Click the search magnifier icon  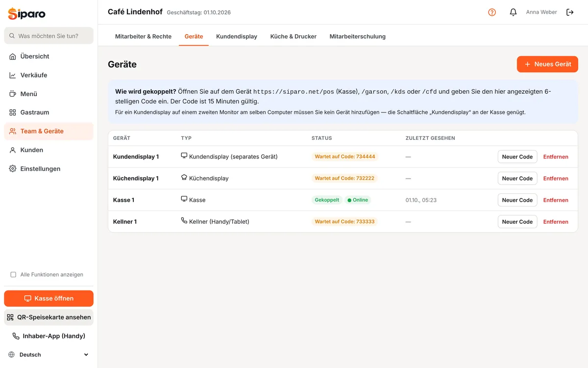point(12,36)
